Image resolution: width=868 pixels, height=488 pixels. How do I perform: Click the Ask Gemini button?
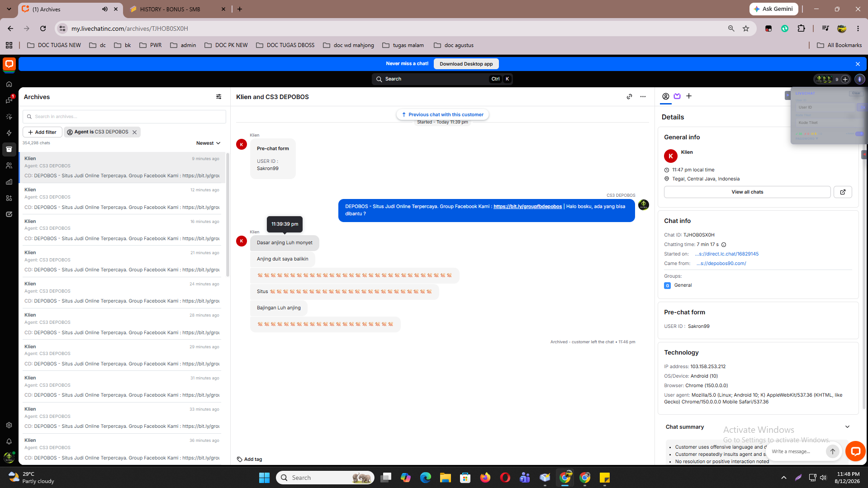pyautogui.click(x=773, y=9)
